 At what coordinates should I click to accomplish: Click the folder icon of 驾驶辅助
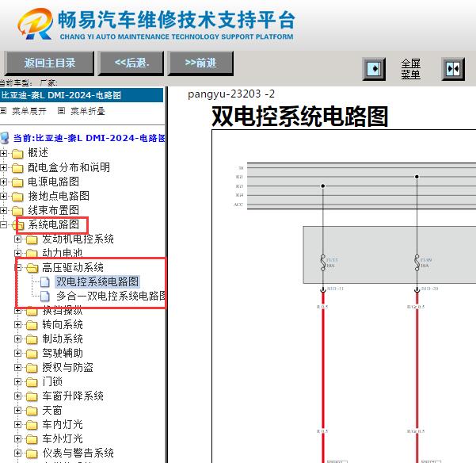click(x=32, y=354)
